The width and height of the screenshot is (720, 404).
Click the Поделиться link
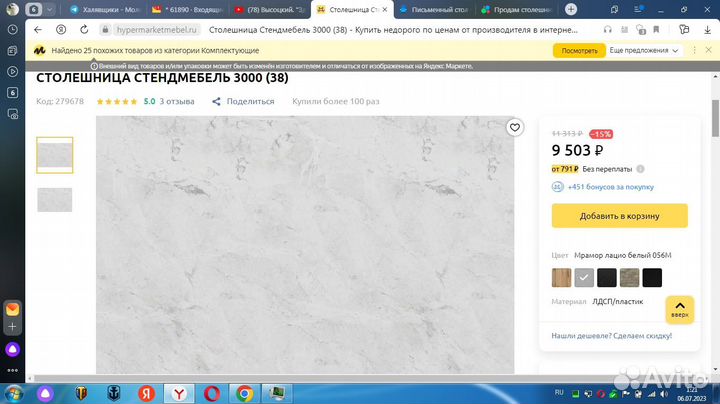click(x=250, y=101)
